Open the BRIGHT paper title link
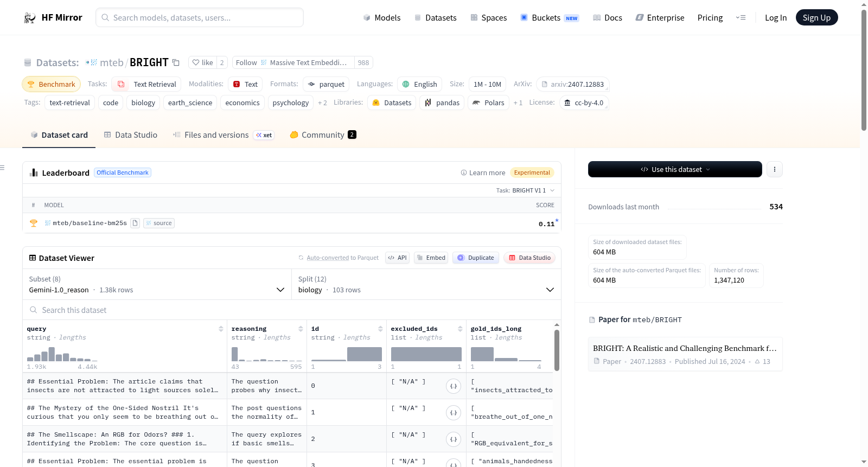The image size is (868, 467). (685, 348)
